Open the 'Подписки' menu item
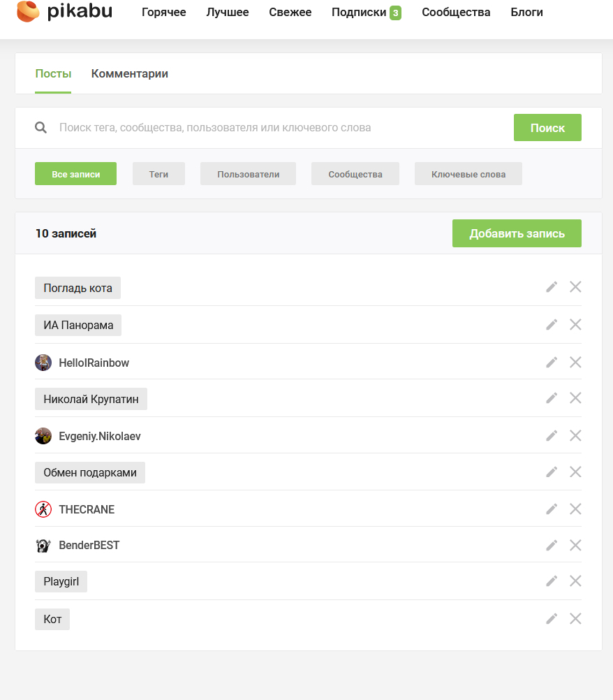The image size is (613, 700). click(360, 13)
